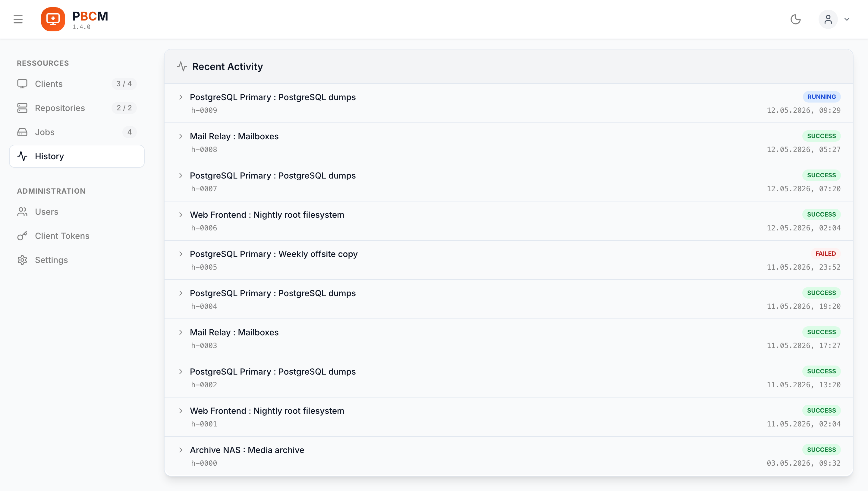Expand entry h-0009 chevron
This screenshot has height=491, width=868.
(x=181, y=97)
